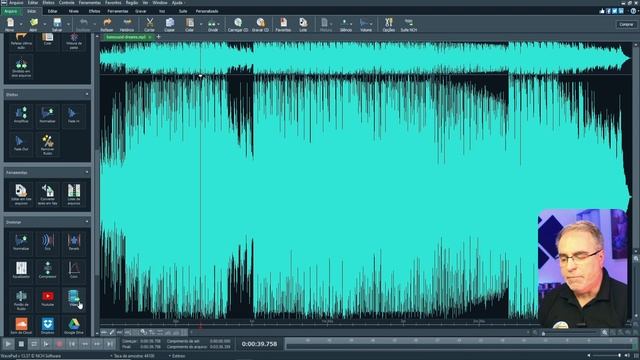Click the Gravar CD toolbar icon

[x=260, y=23]
